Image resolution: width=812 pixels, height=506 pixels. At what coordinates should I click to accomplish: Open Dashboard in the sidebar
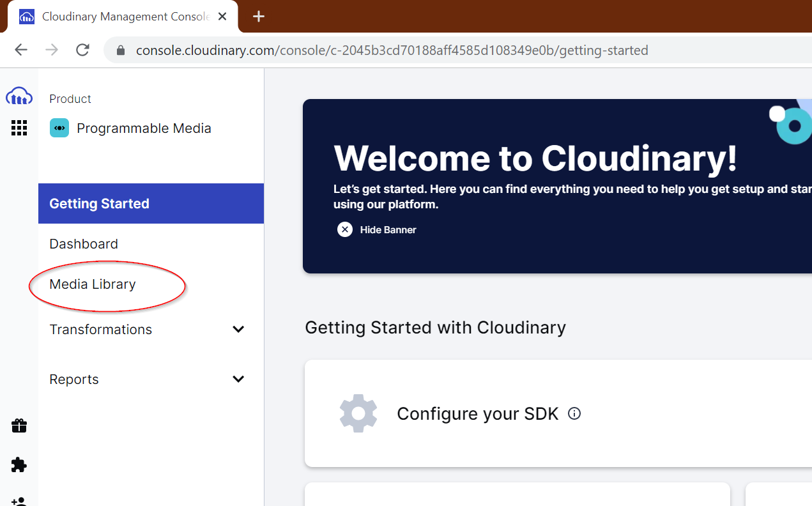(84, 244)
